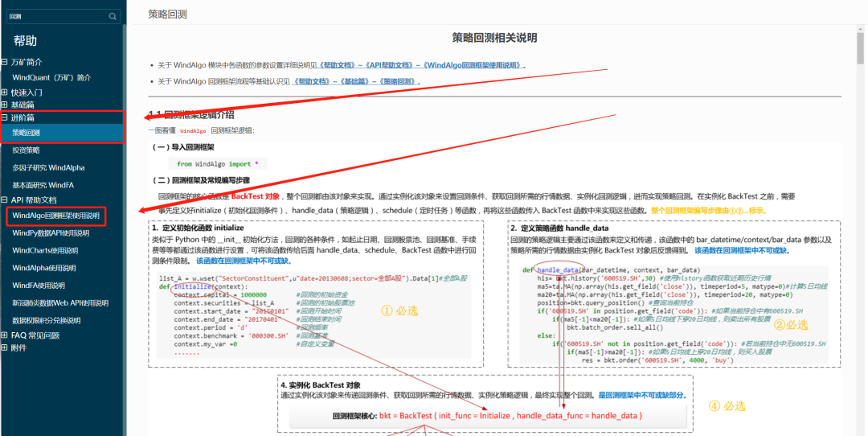
Task: Open WindPy数据API使用说明 page
Action: 51,233
